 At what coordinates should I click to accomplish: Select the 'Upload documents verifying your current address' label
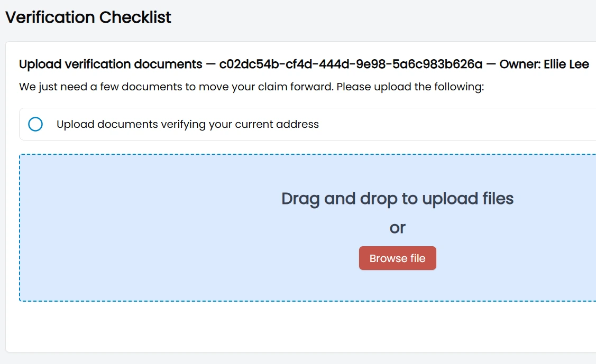tap(187, 124)
